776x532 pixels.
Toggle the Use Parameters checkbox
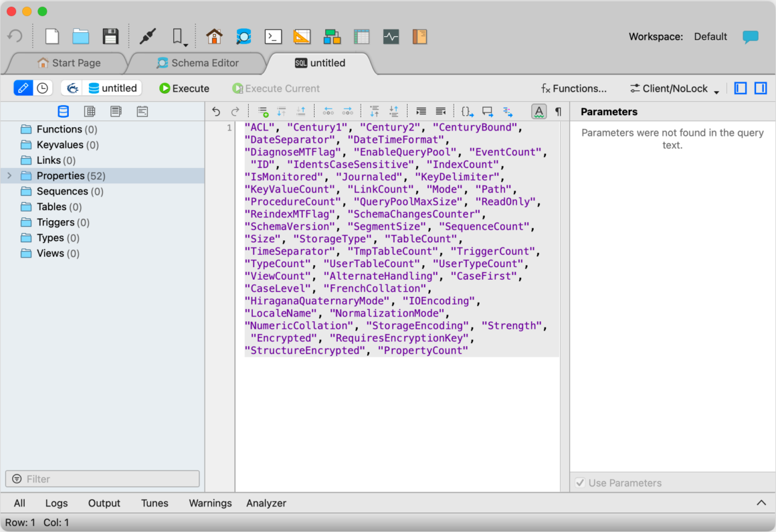(x=580, y=482)
